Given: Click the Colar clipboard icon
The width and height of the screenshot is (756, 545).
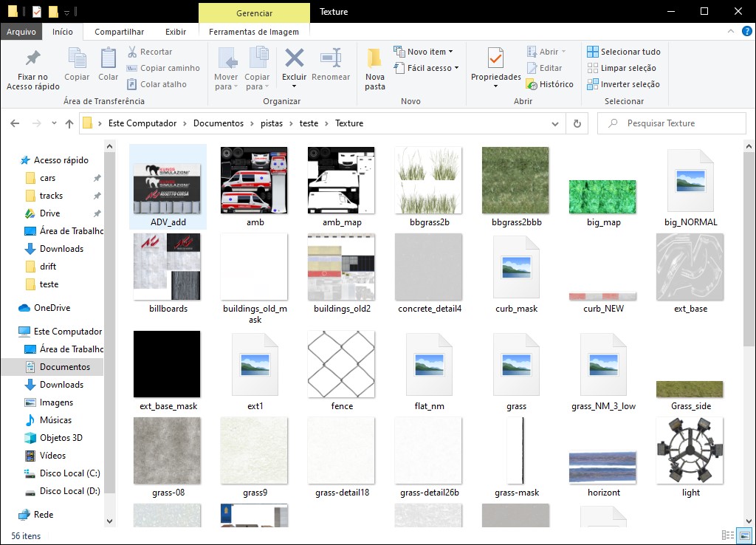Looking at the screenshot, I should tap(108, 64).
